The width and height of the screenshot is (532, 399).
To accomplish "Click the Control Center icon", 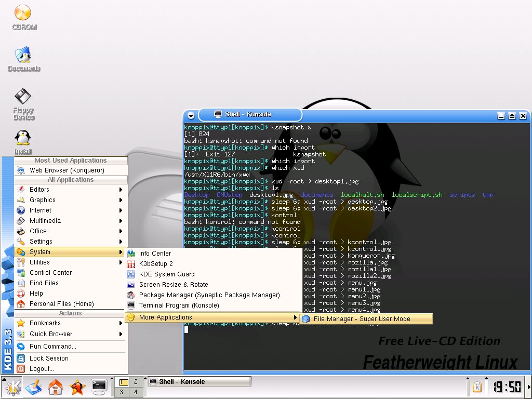I will point(21,272).
